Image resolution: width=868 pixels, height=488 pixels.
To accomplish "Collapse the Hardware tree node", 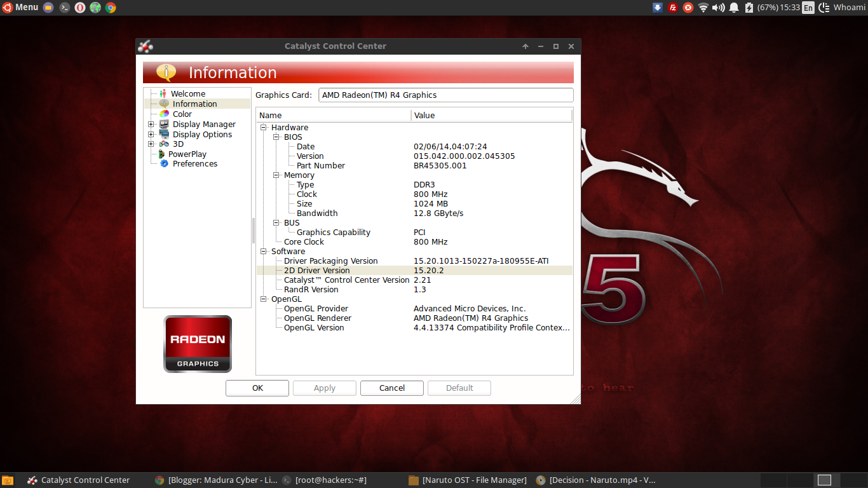I will point(263,127).
